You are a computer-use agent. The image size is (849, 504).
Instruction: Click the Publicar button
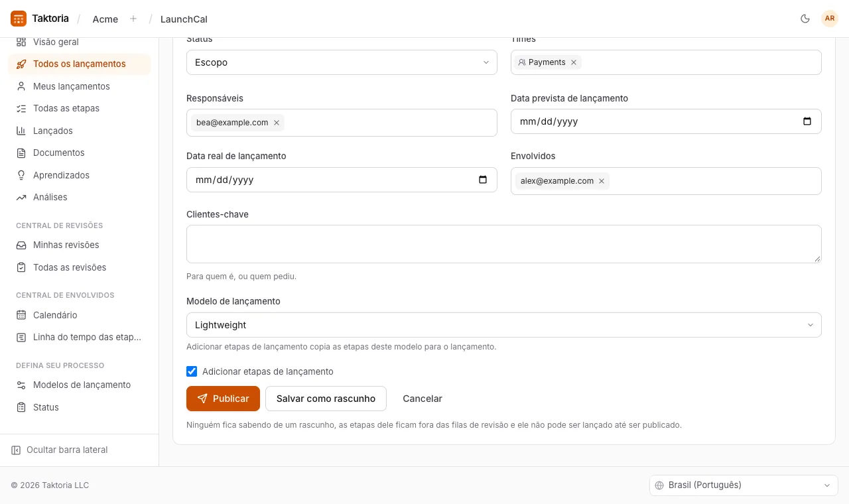[x=223, y=399]
